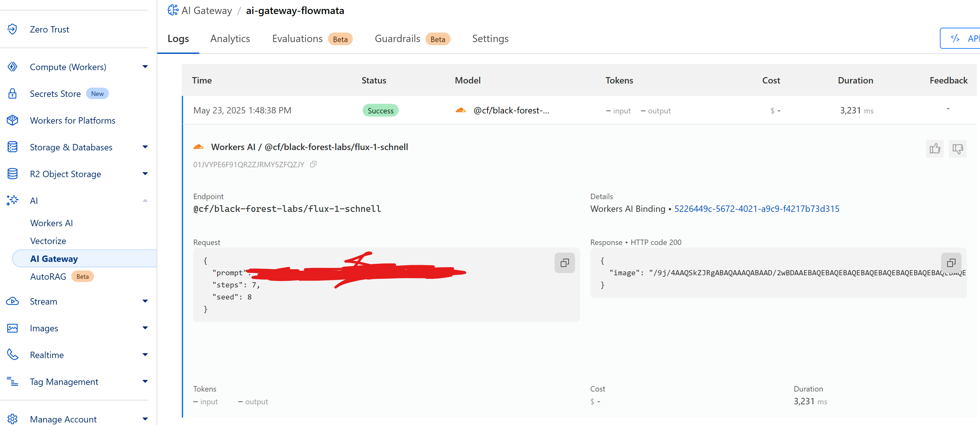Click the R2 Object Storage icon
This screenshot has height=425, width=980.
click(12, 174)
